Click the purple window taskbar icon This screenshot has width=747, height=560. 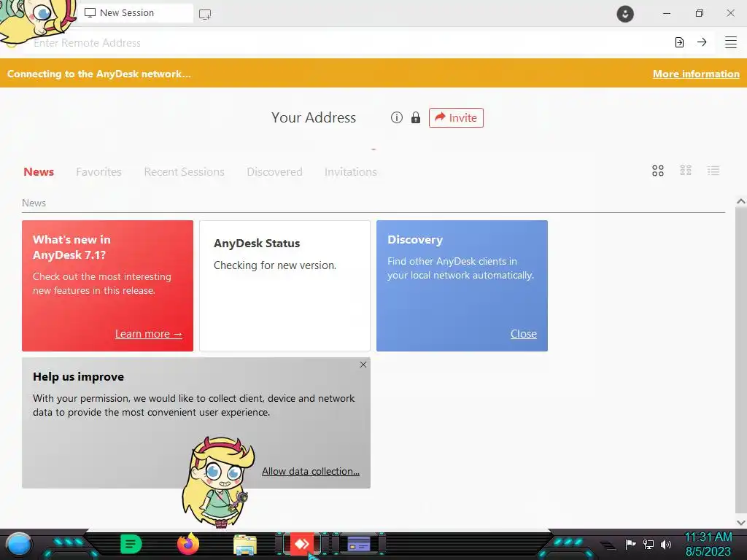359,544
